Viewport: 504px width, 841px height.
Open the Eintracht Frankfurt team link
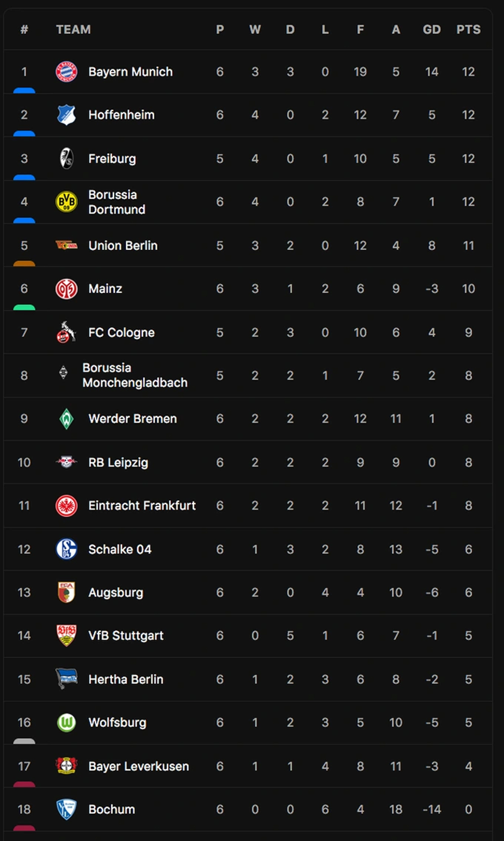tap(142, 506)
